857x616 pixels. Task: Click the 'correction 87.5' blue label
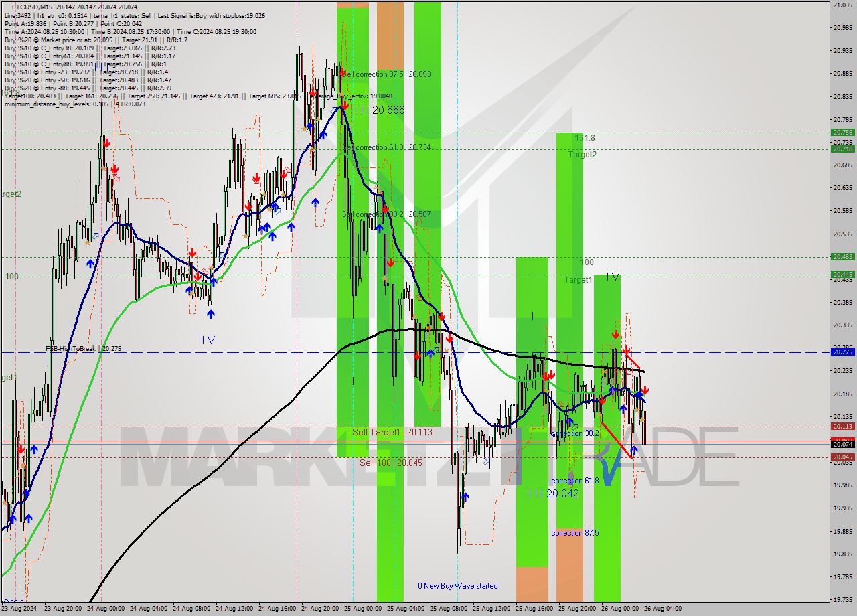tap(574, 533)
